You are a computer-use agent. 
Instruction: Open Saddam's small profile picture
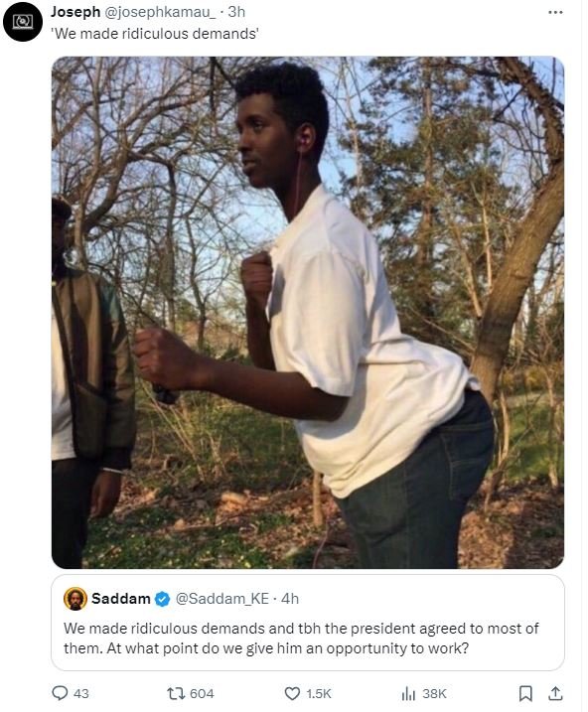(x=75, y=598)
